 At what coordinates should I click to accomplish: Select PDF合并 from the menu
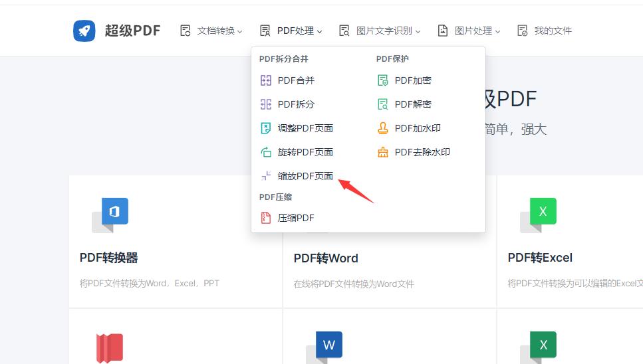tap(296, 80)
